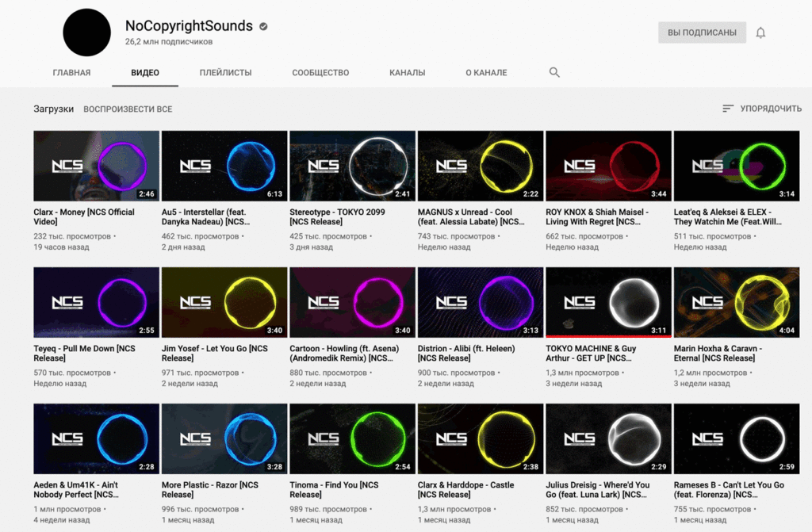Screen dimensions: 812x532
Task: Click the sort lines icon
Action: (x=727, y=109)
